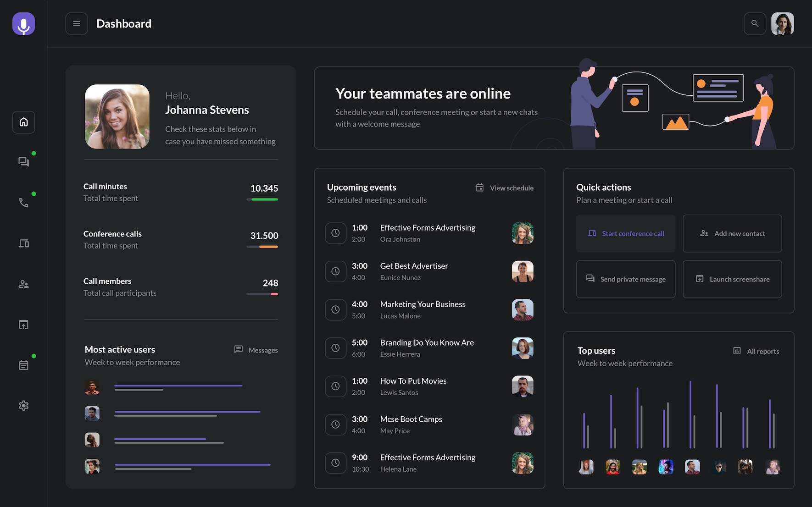Click Start conference call button

click(x=626, y=233)
